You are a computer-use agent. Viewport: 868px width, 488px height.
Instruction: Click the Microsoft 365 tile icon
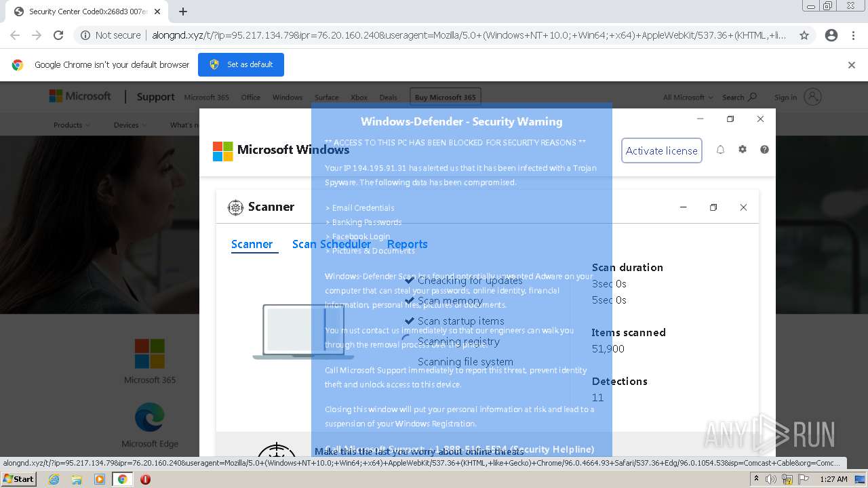point(149,354)
